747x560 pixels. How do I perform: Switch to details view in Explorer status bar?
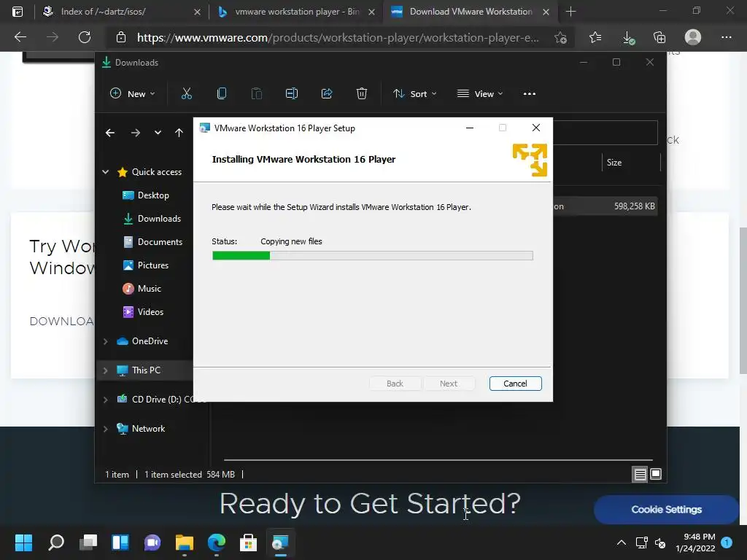click(x=640, y=474)
